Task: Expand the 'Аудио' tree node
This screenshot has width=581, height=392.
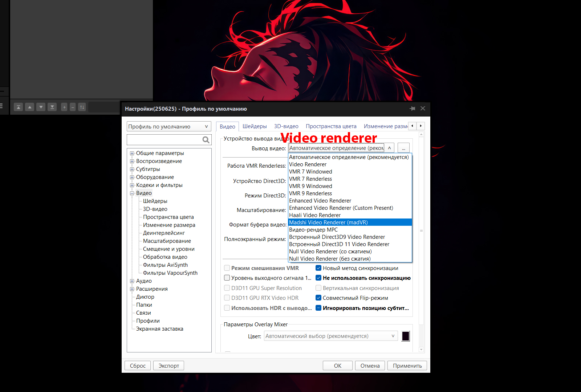Action: tap(132, 281)
